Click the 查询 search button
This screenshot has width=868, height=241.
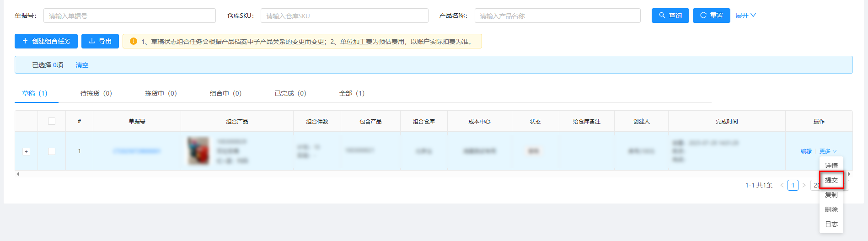[670, 16]
